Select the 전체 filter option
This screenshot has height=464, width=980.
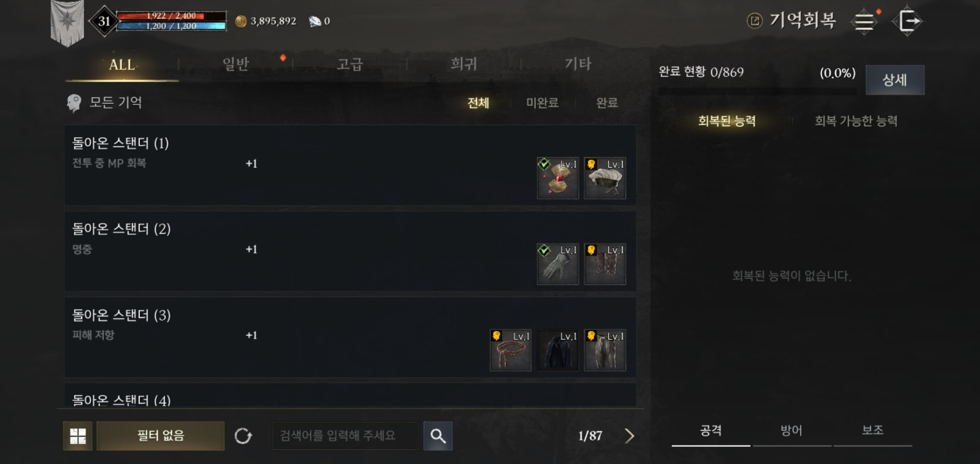click(478, 103)
